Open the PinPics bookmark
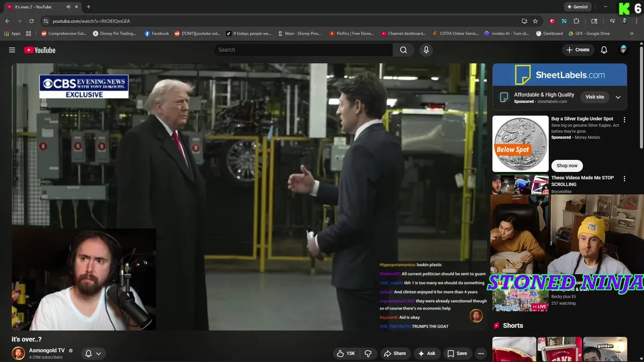This screenshot has width=644, height=362. pos(352,34)
